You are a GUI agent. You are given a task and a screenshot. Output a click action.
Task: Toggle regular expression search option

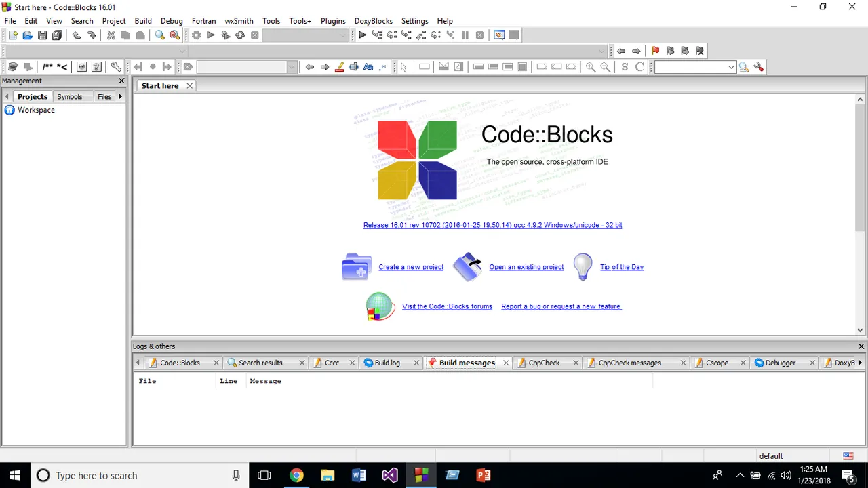(383, 67)
